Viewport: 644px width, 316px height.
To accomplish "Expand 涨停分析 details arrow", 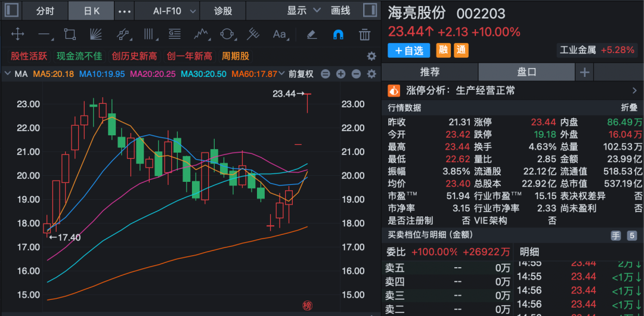I will point(634,91).
